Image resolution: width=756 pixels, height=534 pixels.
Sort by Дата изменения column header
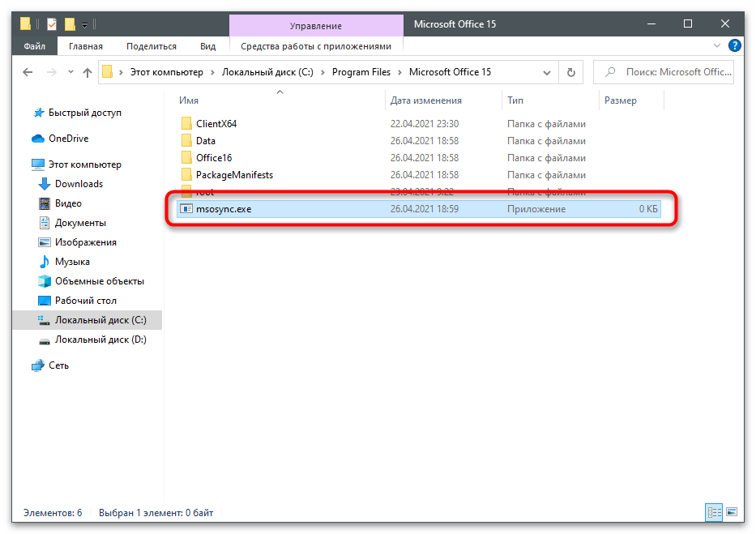pos(425,100)
